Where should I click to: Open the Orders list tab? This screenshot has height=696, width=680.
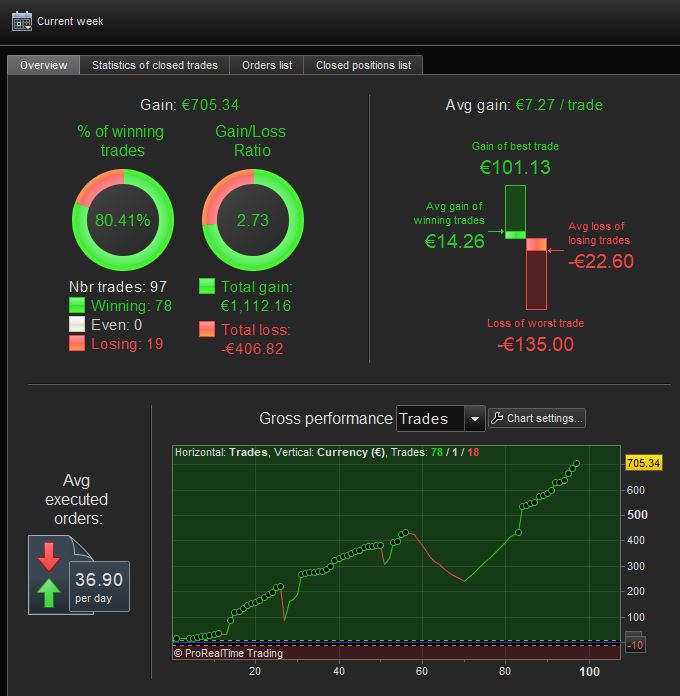tap(267, 65)
